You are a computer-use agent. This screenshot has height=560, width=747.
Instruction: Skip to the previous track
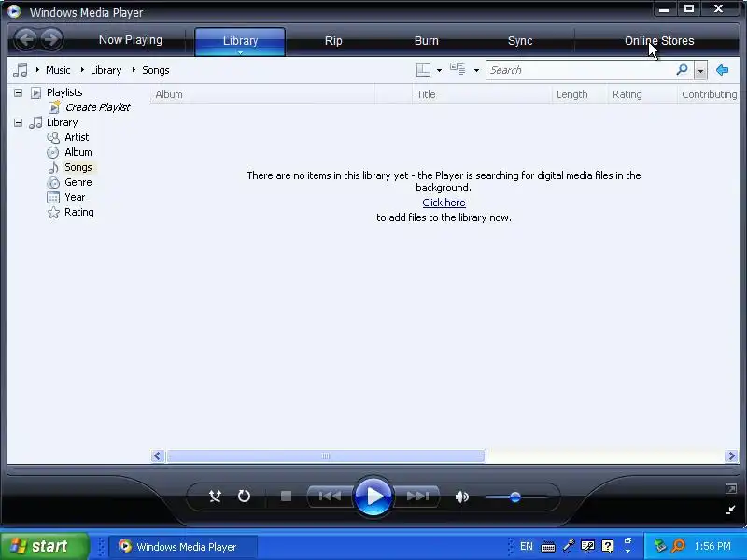coord(330,497)
